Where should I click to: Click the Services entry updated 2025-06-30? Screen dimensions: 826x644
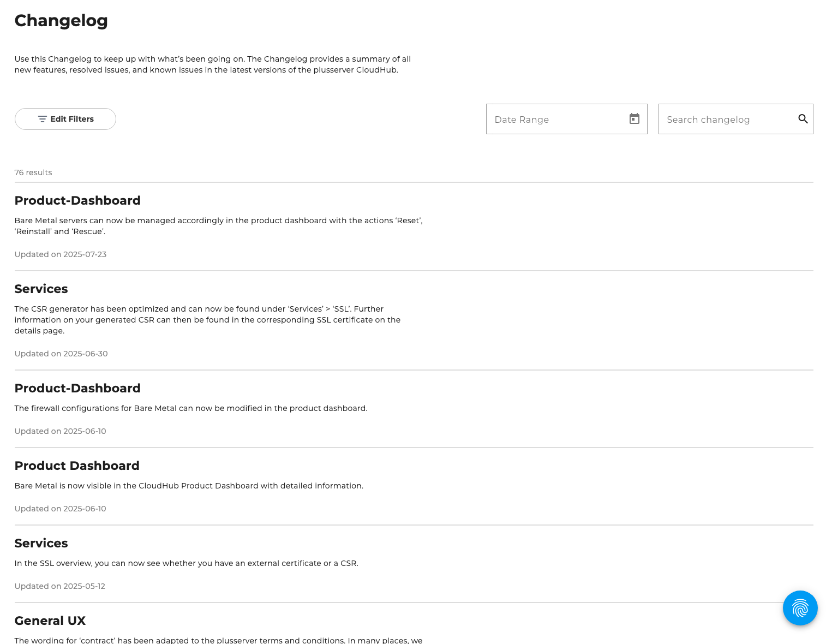[x=41, y=289]
